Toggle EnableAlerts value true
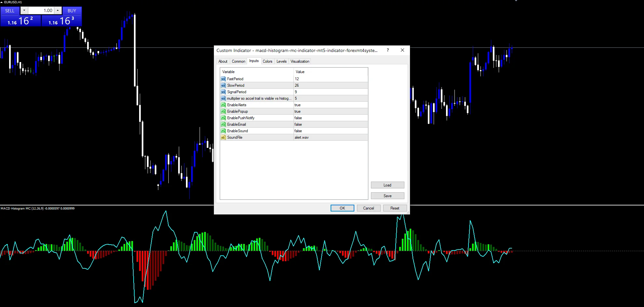 (x=331, y=105)
